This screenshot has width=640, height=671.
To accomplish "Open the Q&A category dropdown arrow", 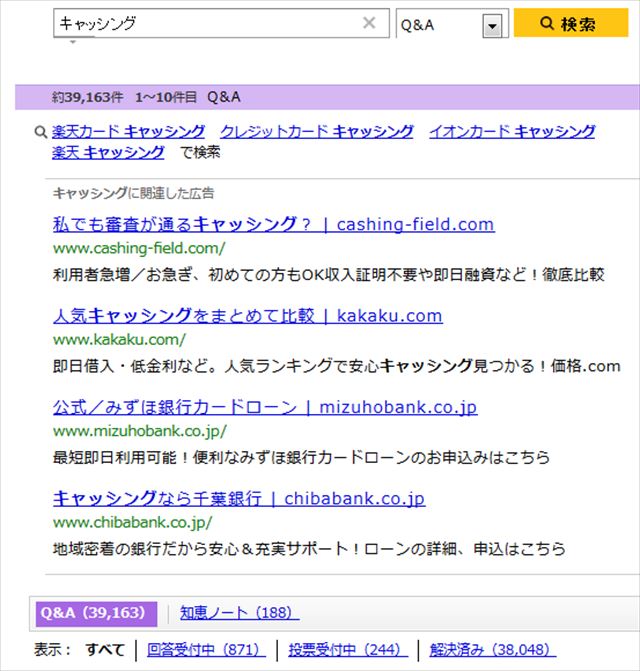I will (492, 26).
